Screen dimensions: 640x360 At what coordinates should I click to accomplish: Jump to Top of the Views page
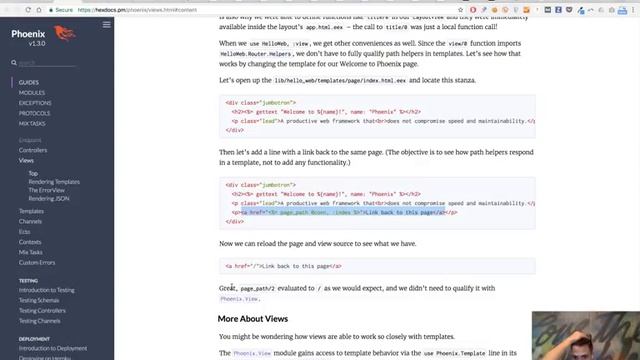33,173
